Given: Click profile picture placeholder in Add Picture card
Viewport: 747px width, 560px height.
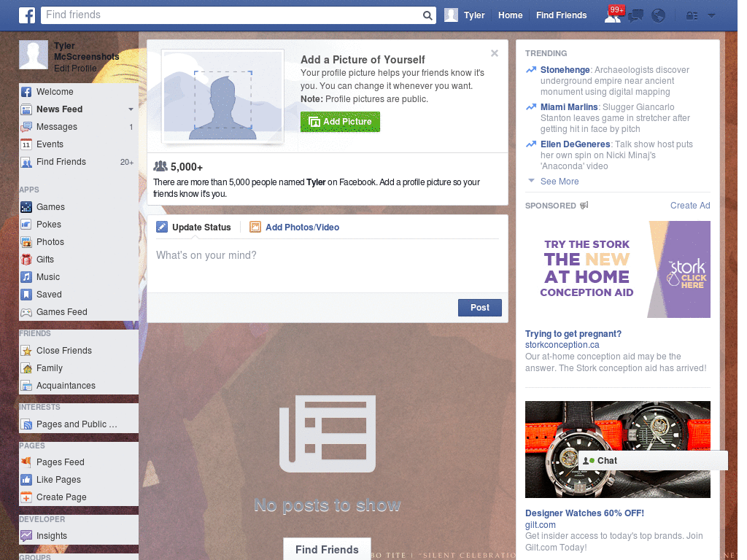Looking at the screenshot, I should (222, 97).
